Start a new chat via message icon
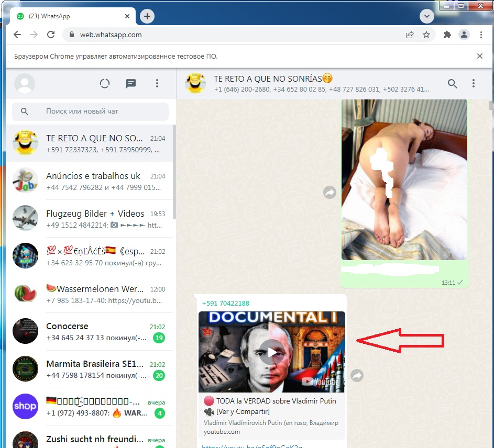This screenshot has width=494, height=448. [x=131, y=83]
